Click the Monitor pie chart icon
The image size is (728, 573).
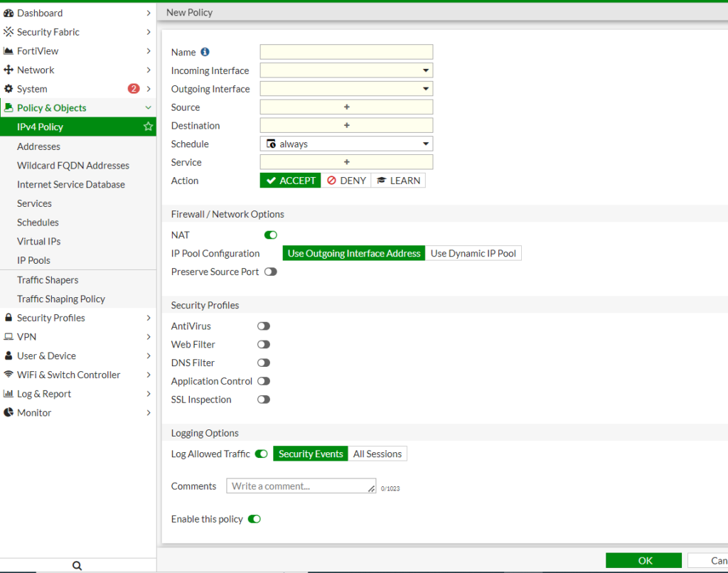[x=9, y=412]
